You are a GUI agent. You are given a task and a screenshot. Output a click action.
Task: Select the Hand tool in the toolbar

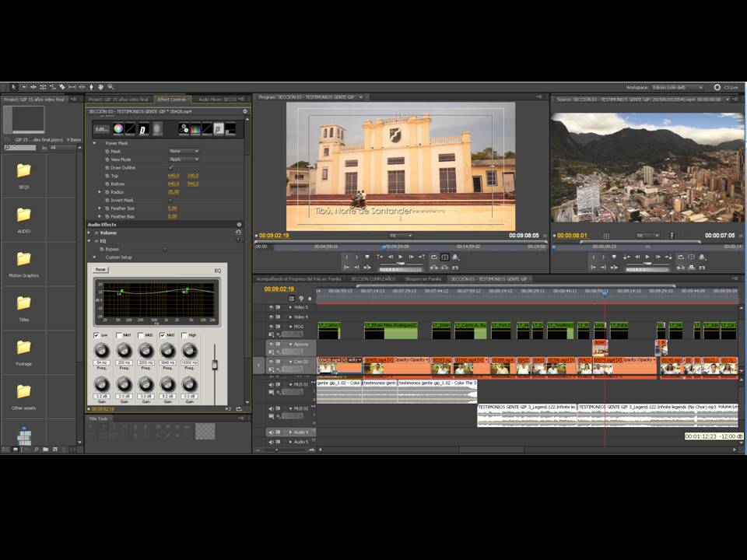[x=101, y=87]
